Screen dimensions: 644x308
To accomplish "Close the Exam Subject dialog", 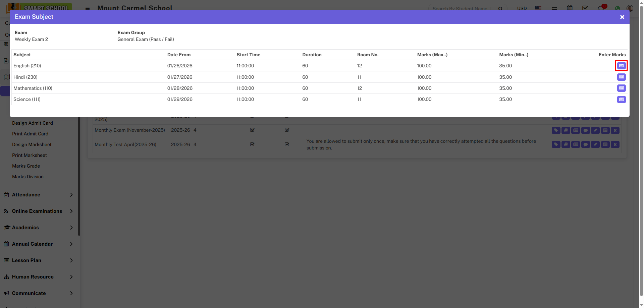I will 622,17.
